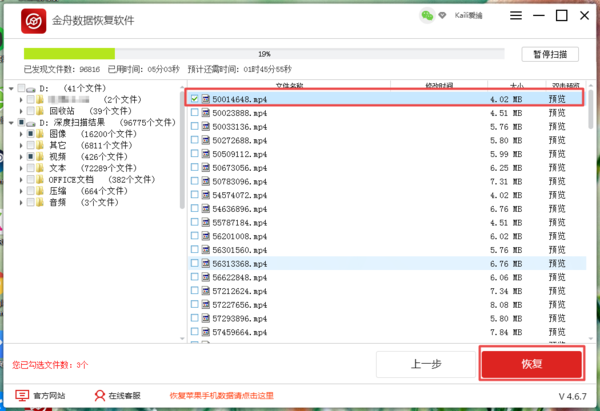Select the 55787184.mp4 file name
The height and width of the screenshot is (411, 600).
tap(240, 222)
